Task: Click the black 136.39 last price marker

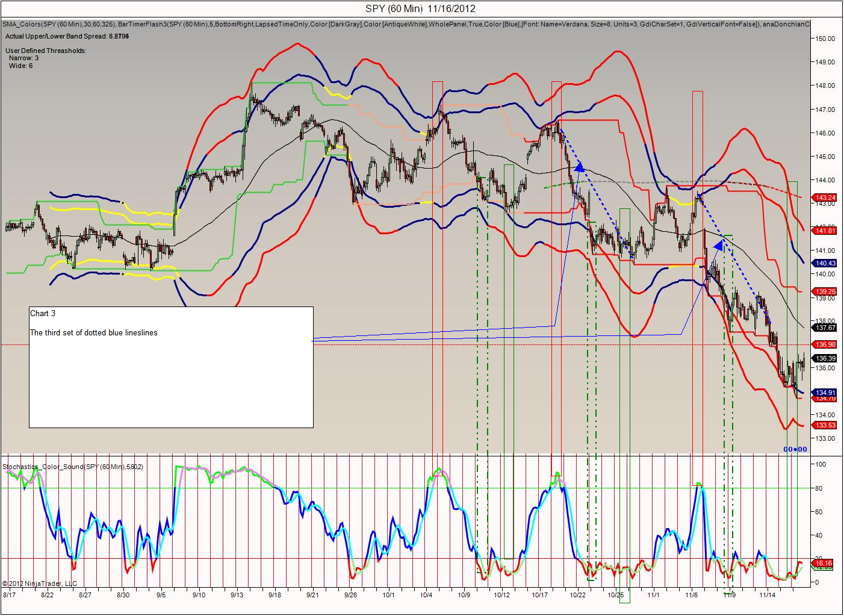Action: [x=825, y=358]
